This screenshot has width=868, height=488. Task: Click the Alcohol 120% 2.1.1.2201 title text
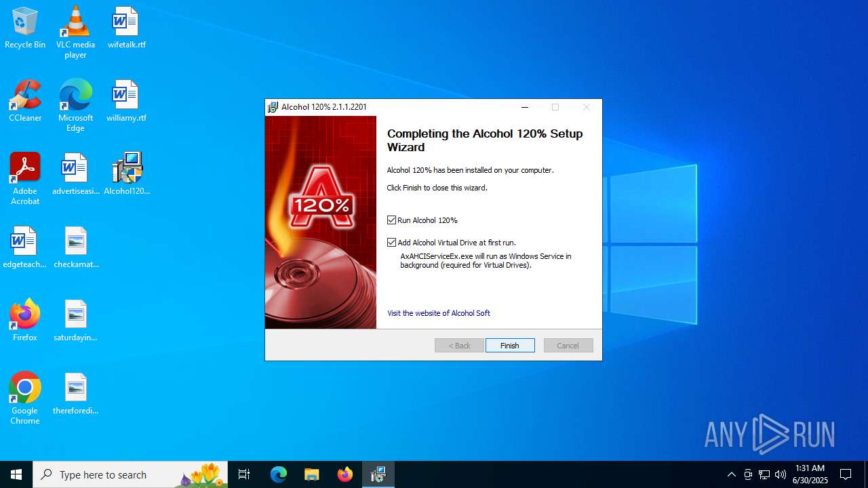click(x=324, y=107)
